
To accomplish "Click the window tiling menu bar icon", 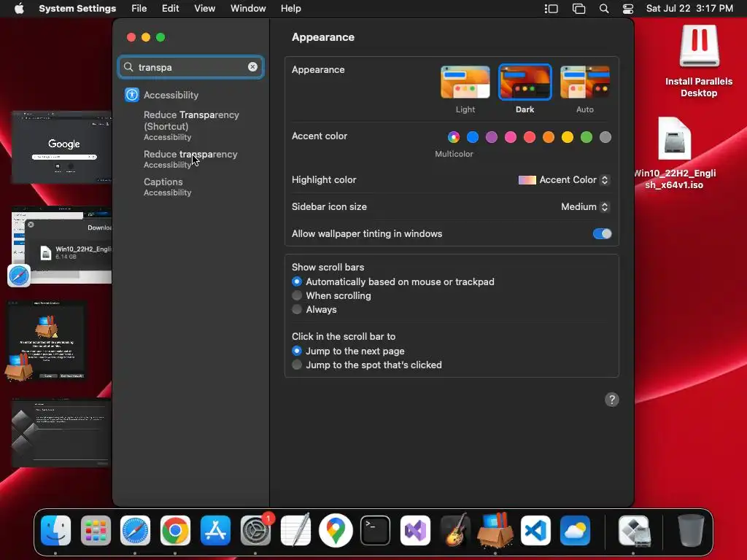I will point(578,9).
